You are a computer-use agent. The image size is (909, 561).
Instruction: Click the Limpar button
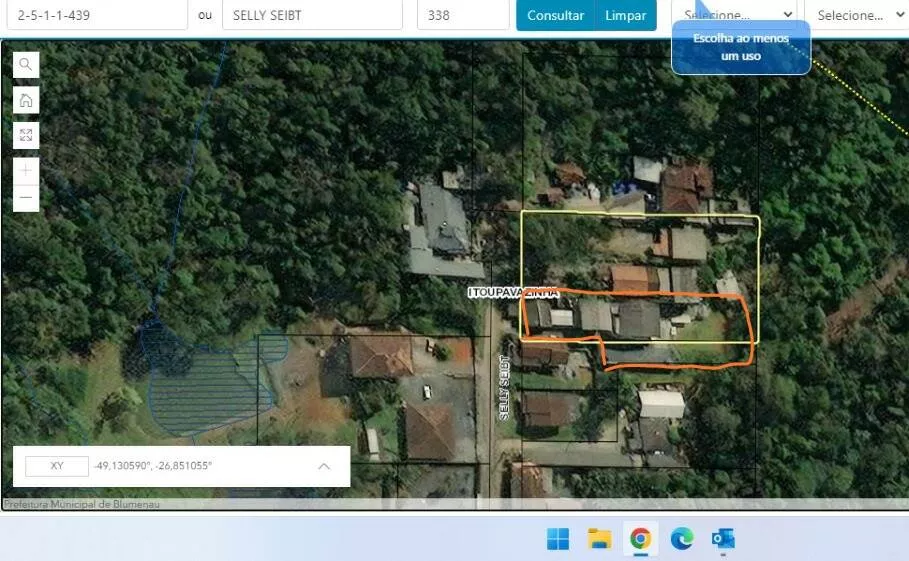[626, 16]
